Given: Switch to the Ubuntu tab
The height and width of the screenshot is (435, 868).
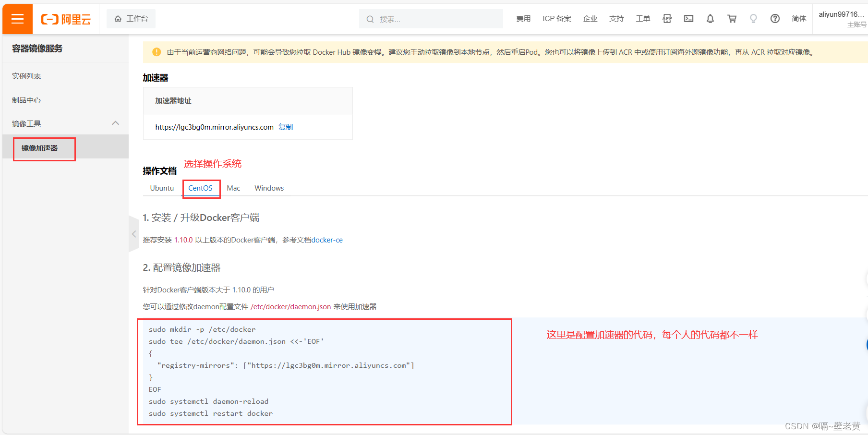Looking at the screenshot, I should (162, 188).
